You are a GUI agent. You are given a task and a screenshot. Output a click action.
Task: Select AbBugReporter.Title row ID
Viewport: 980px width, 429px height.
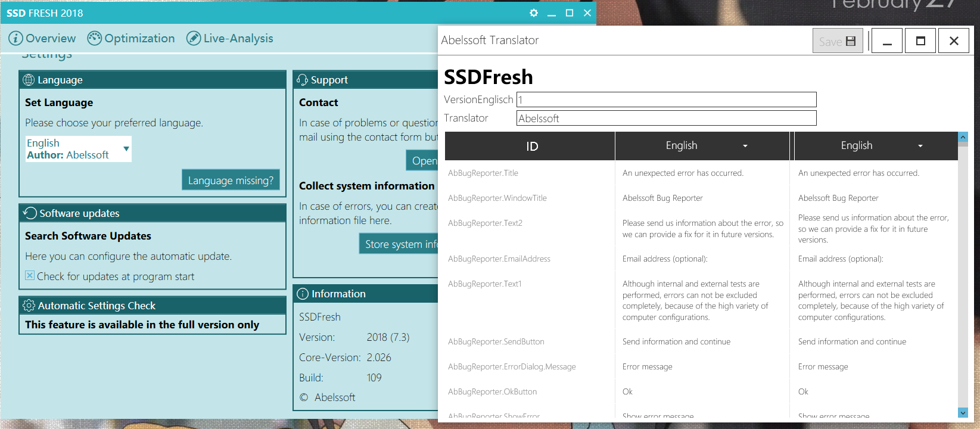(483, 173)
